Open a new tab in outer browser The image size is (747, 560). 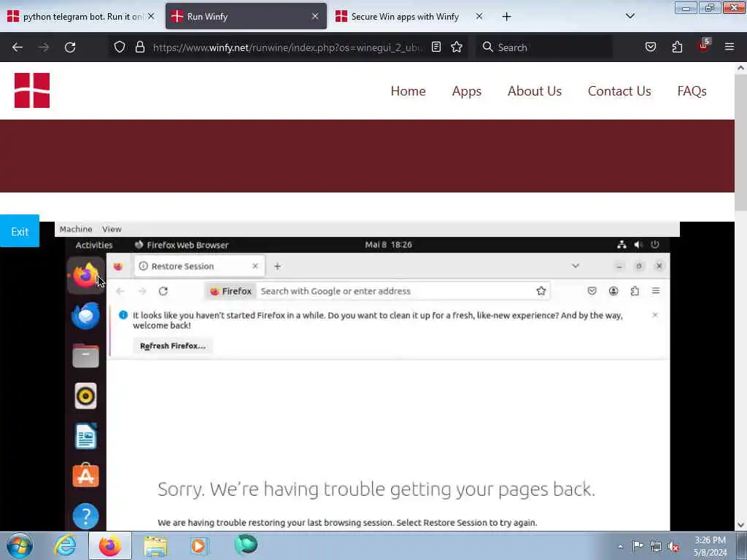tap(506, 17)
